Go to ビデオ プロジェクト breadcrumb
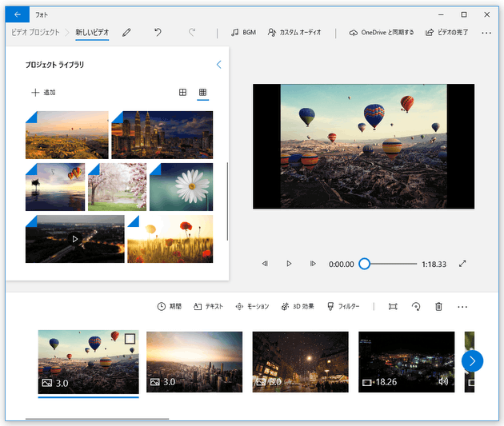The width and height of the screenshot is (504, 426). tap(35, 33)
